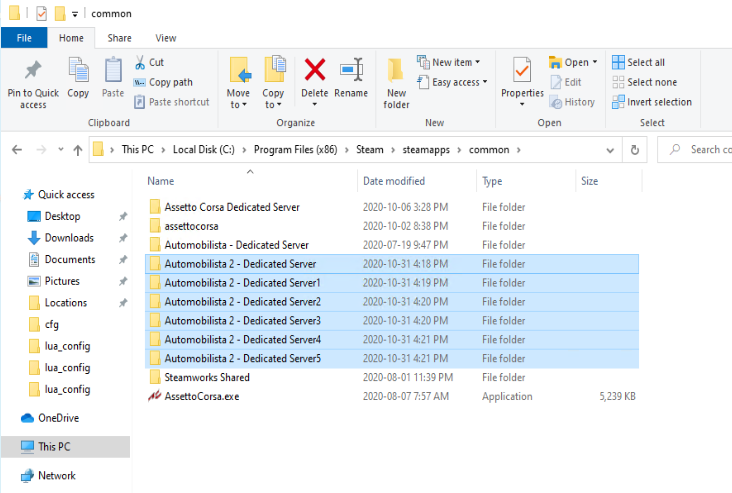The width and height of the screenshot is (732, 493).
Task: Click the Pin to Quick access icon
Action: point(33,72)
